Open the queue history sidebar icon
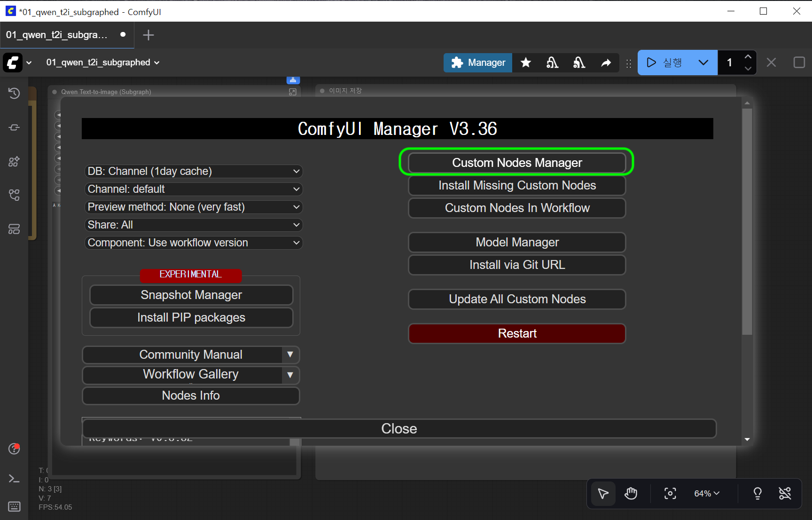Screen dimensions: 812x520 pyautogui.click(x=14, y=93)
